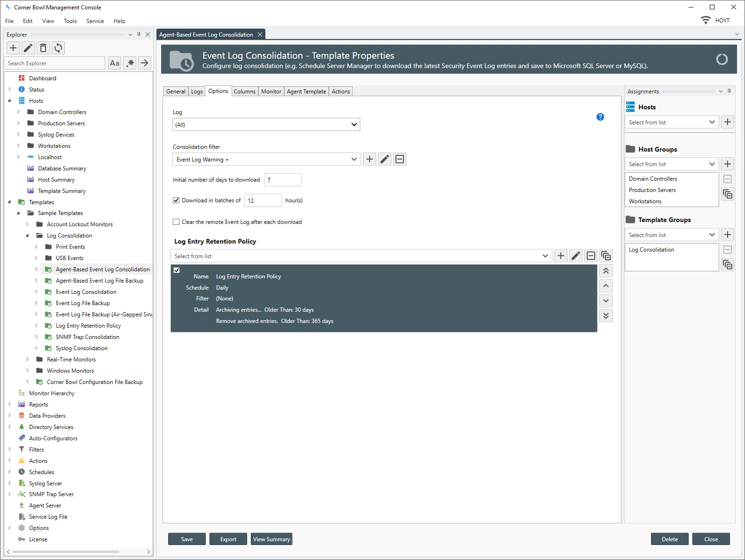Screen dimensions: 745x560
Task: Uncheck Download in batches option
Action: tap(176, 200)
